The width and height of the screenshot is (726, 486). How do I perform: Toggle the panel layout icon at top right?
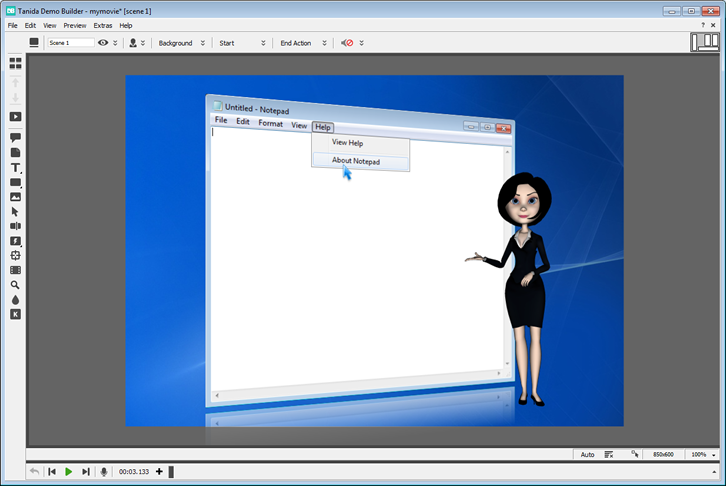pos(704,42)
